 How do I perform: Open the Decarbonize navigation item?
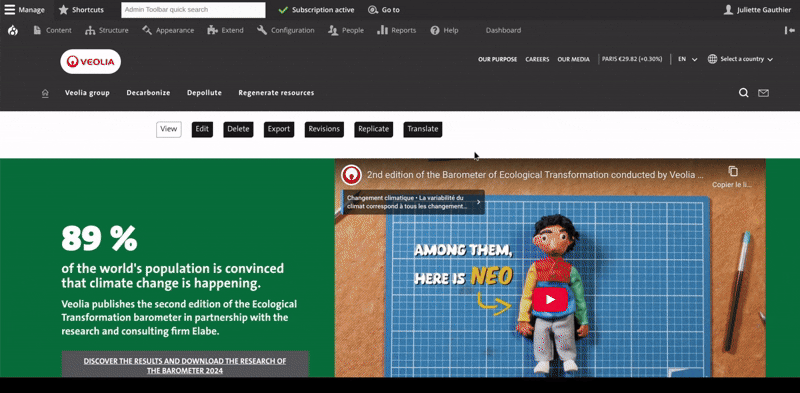(x=148, y=93)
